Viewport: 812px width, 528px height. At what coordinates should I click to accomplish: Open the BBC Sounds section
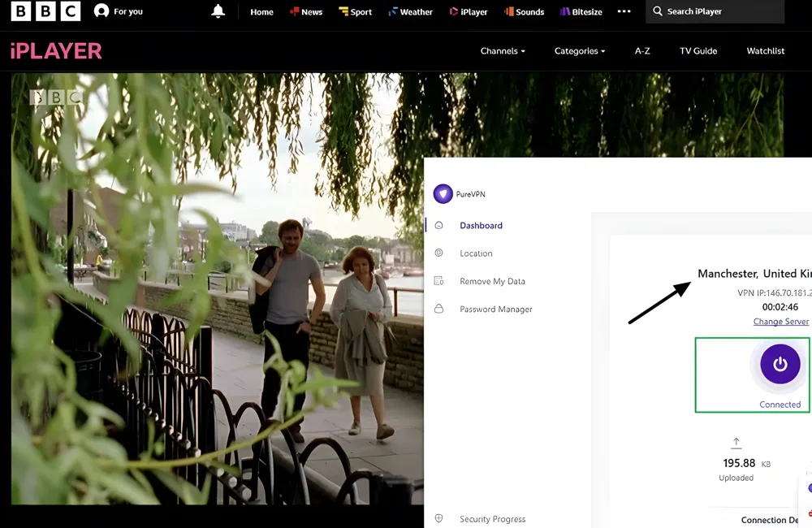click(524, 12)
